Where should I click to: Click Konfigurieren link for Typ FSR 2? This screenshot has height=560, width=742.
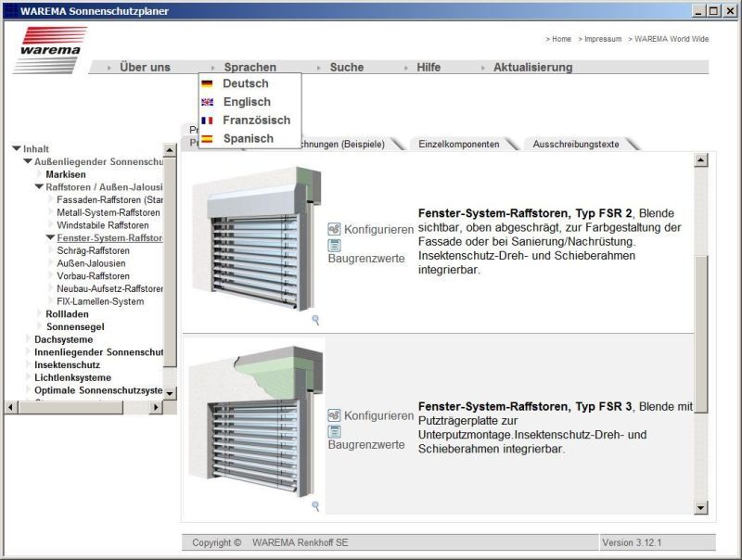point(378,229)
